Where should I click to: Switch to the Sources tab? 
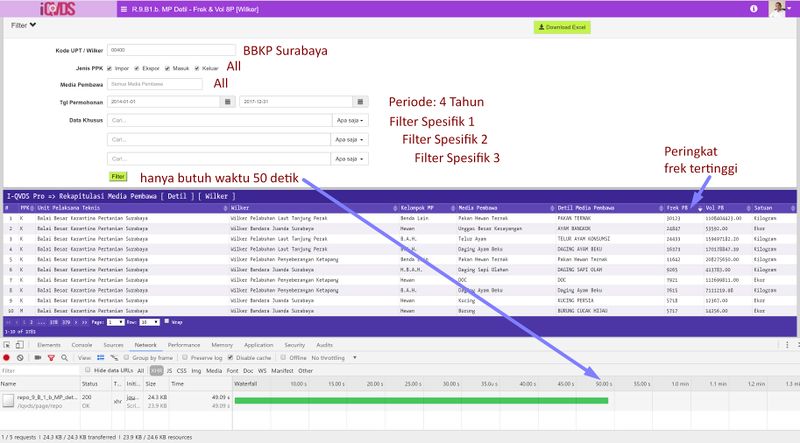[113, 345]
